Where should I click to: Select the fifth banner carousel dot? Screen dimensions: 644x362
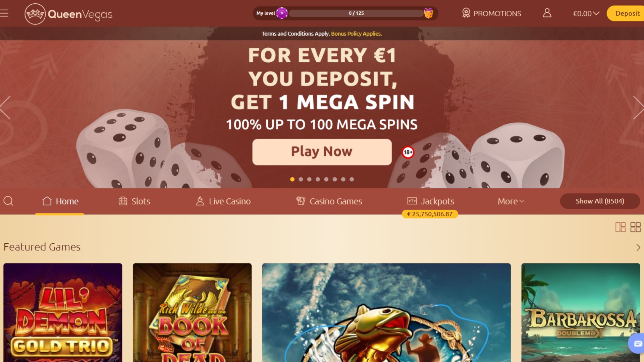click(326, 179)
